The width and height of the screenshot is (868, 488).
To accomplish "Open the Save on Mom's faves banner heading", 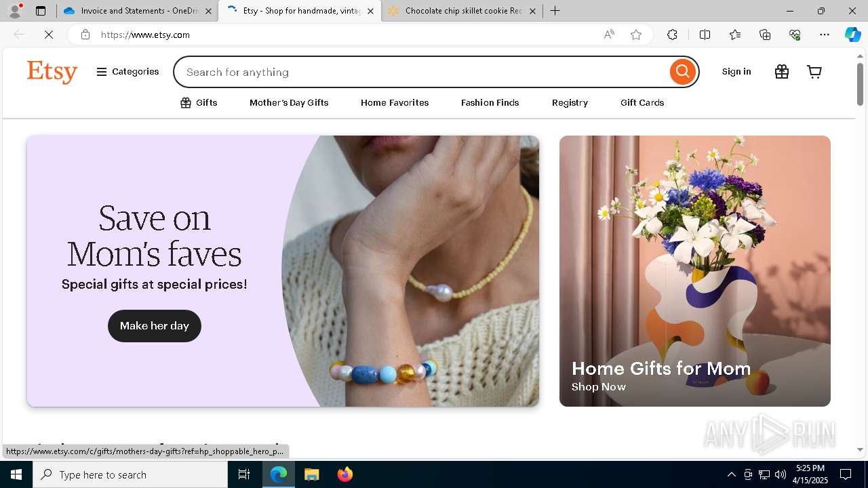I will [155, 236].
